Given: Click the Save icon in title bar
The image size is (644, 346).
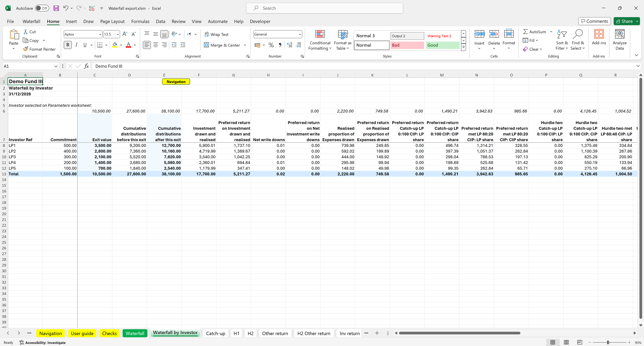Looking at the screenshot, I should pos(56,8).
